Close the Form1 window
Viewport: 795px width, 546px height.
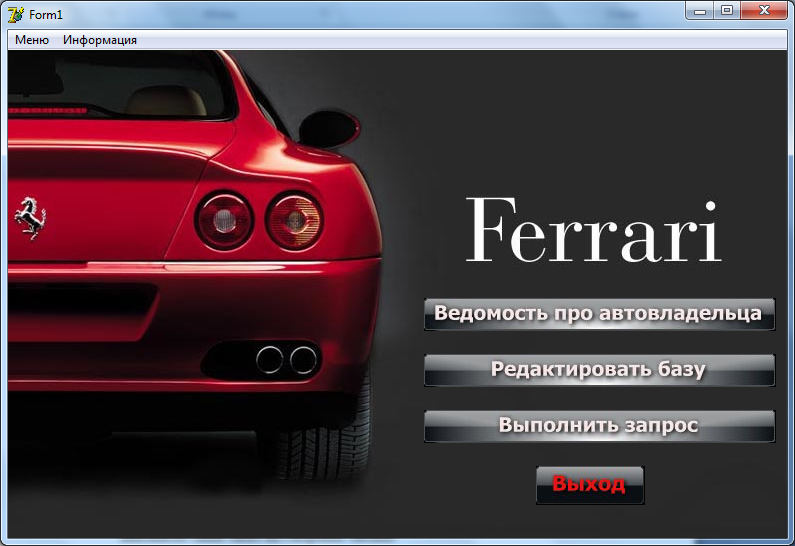tap(764, 11)
